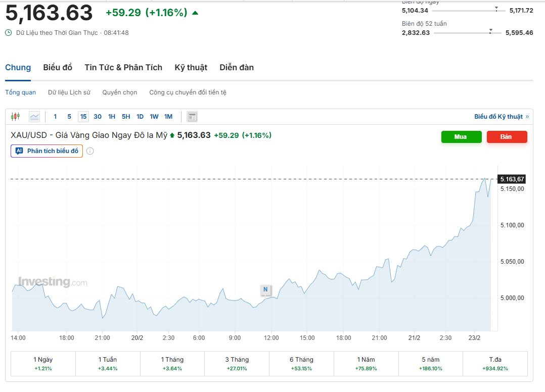Switch to candlestick chart type

(15, 117)
